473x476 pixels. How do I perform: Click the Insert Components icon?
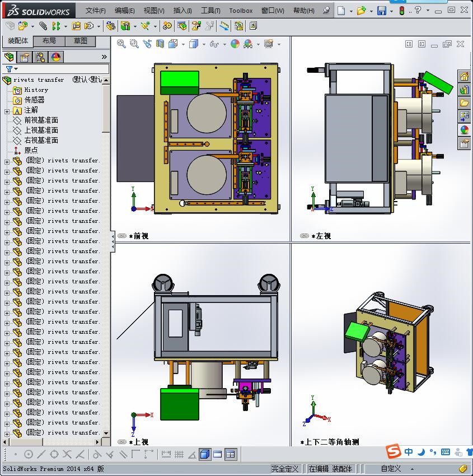click(23, 26)
